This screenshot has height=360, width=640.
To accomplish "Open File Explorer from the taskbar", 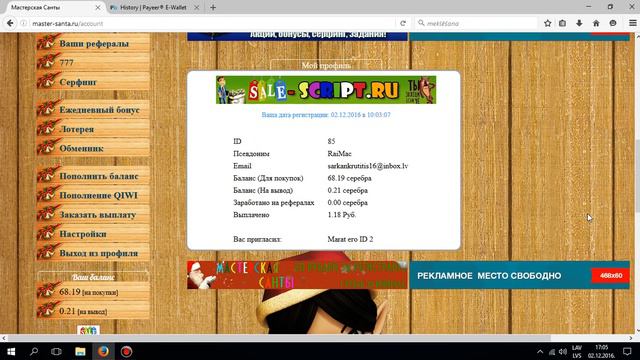I will (x=80, y=351).
